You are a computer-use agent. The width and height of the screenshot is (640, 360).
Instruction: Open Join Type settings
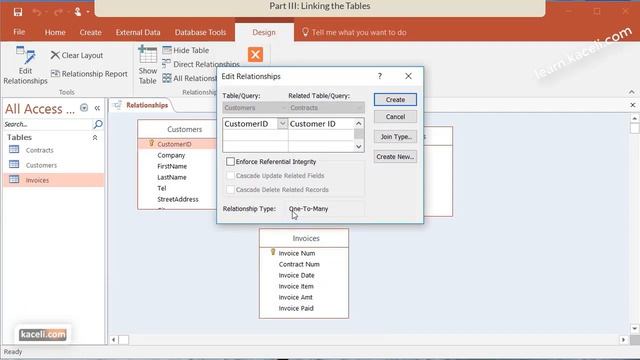tap(395, 137)
